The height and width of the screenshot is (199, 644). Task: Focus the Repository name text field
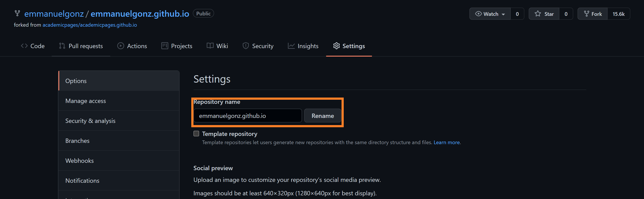coord(248,116)
